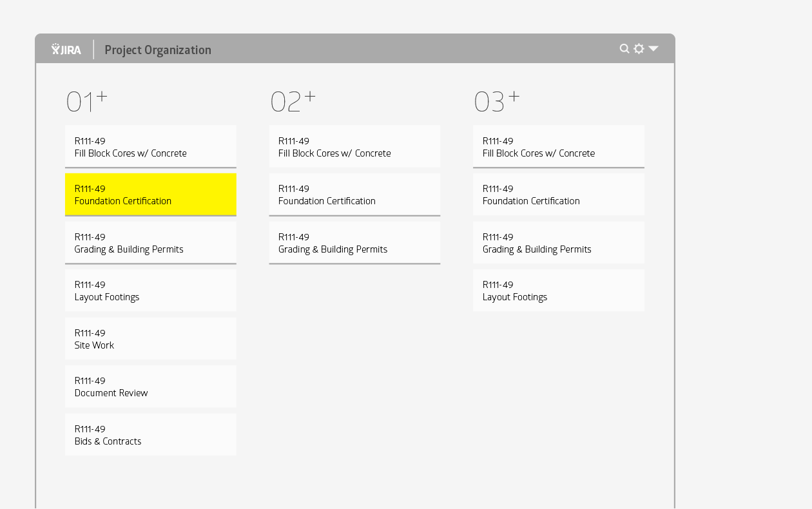Viewport: 812px width, 509px height.
Task: Click the Project Organization title
Action: [158, 50]
